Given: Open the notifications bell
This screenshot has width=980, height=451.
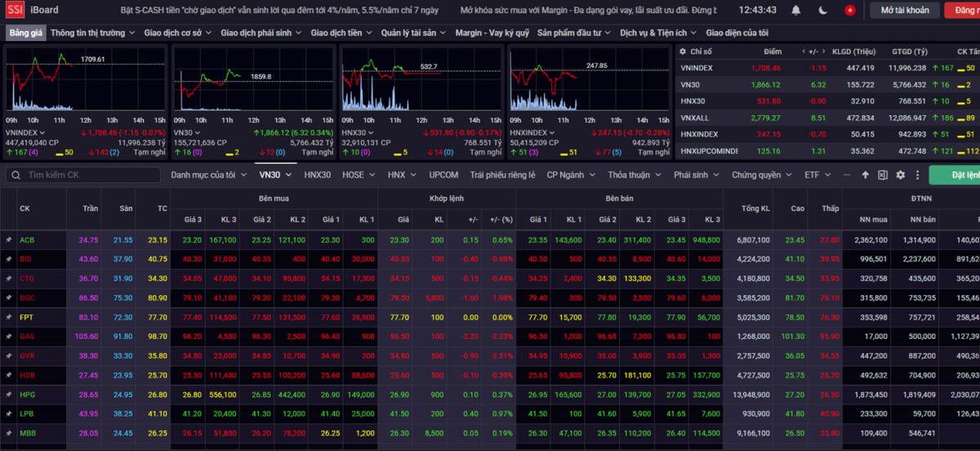Looking at the screenshot, I should point(796,11).
